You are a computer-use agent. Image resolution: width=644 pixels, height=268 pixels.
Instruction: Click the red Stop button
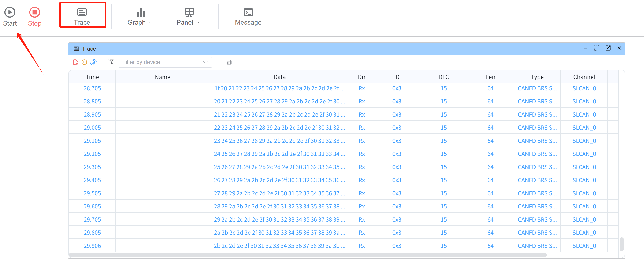[34, 16]
